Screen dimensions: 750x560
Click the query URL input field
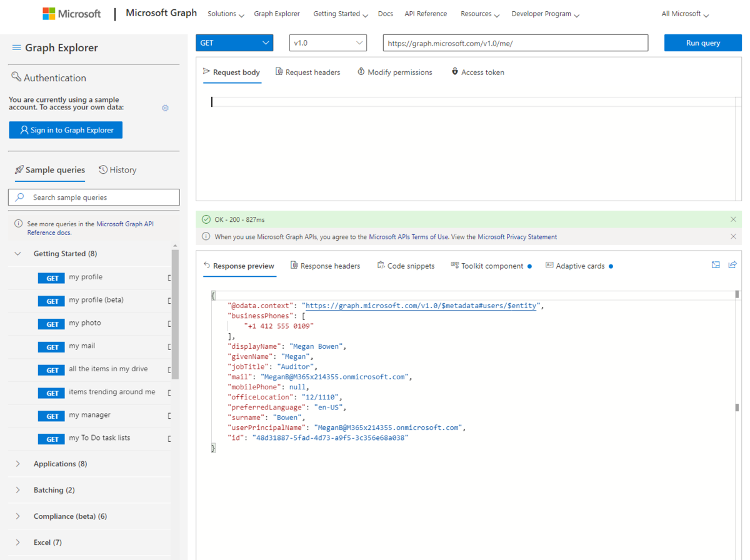click(516, 42)
